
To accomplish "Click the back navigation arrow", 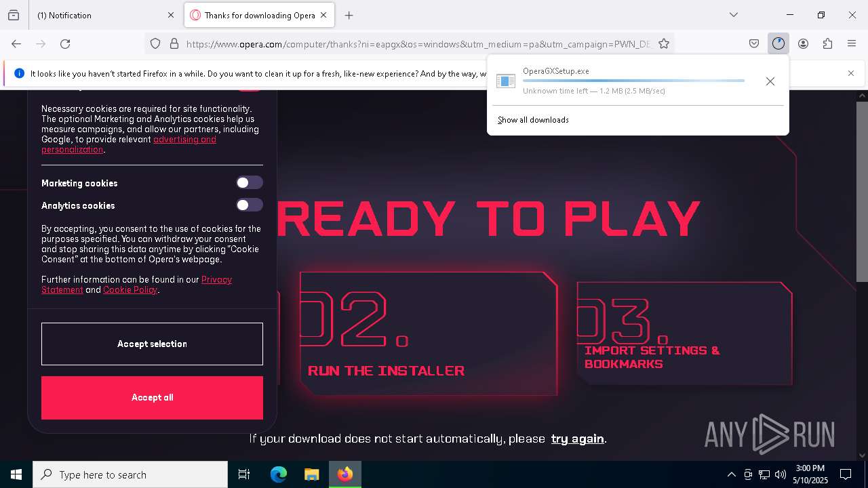I will click(x=16, y=43).
